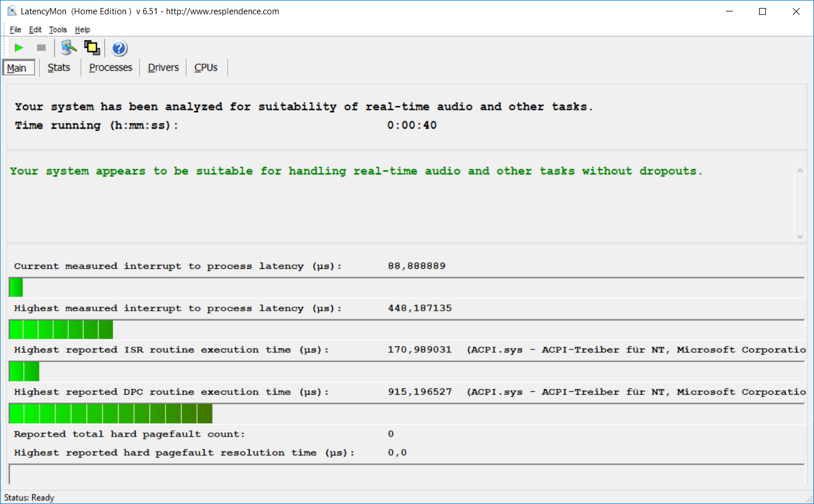Click the system analyzed heading text
The height and width of the screenshot is (504, 814).
(x=304, y=107)
